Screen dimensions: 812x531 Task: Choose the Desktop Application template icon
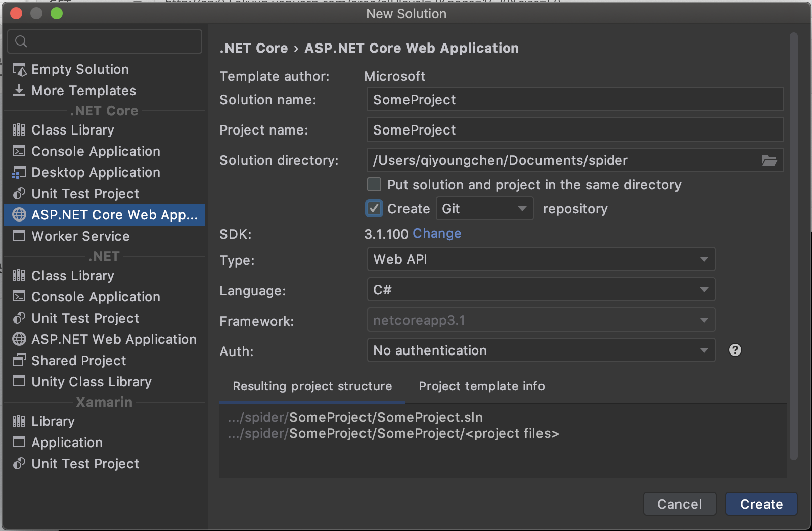(19, 172)
